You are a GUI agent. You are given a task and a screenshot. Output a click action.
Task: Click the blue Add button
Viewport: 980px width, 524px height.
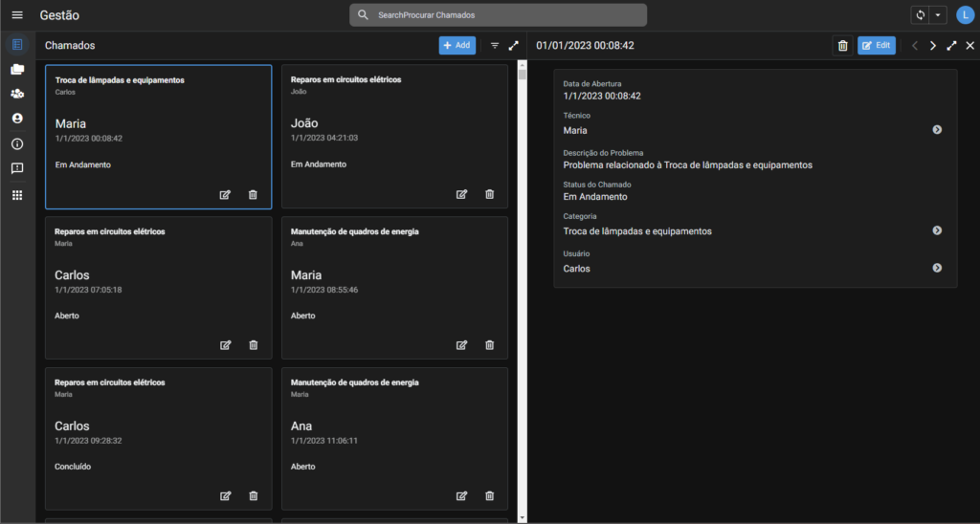click(457, 45)
